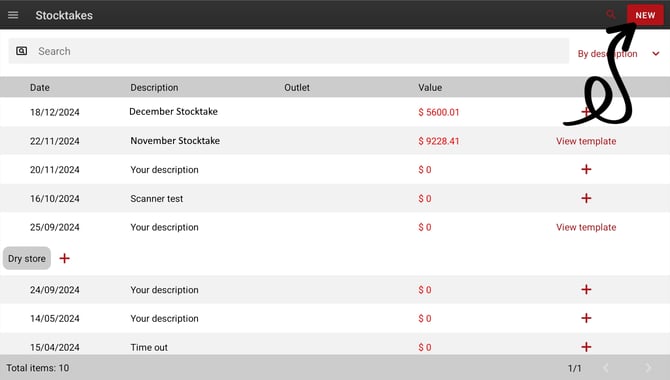Click plus icon on Time out row

[x=586, y=347]
